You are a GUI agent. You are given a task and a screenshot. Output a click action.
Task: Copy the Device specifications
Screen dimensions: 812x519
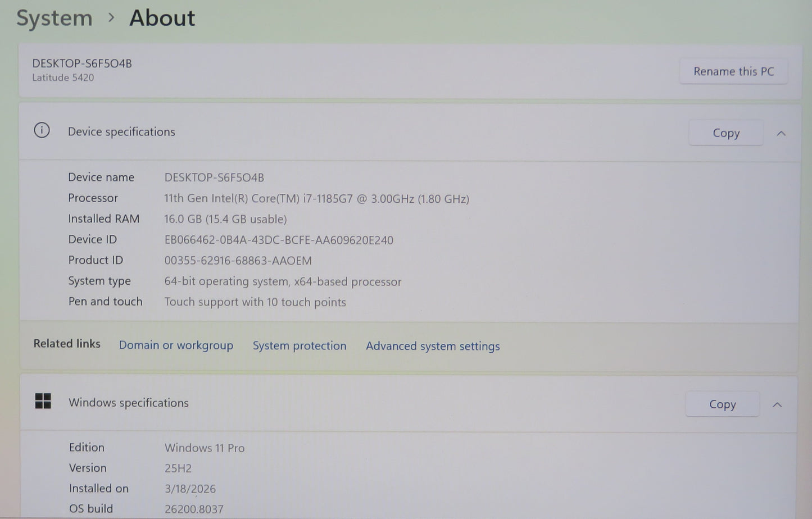(x=725, y=133)
